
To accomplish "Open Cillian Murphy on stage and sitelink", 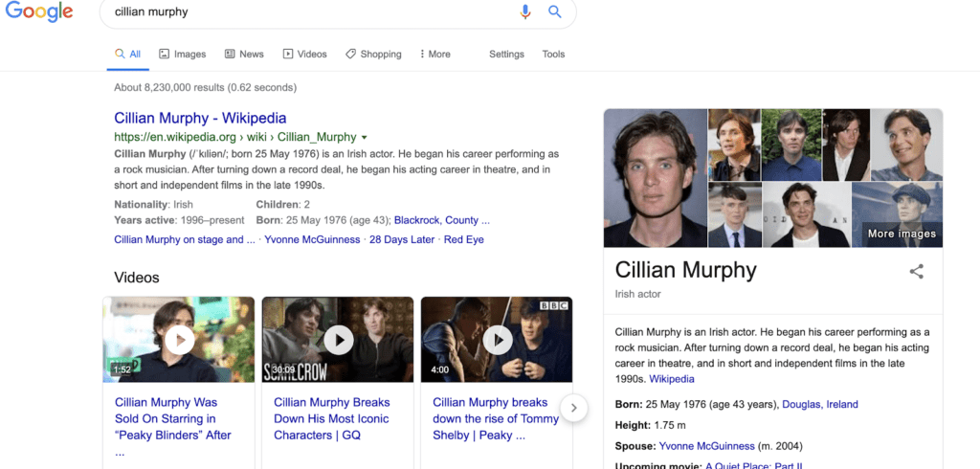I will [185, 239].
